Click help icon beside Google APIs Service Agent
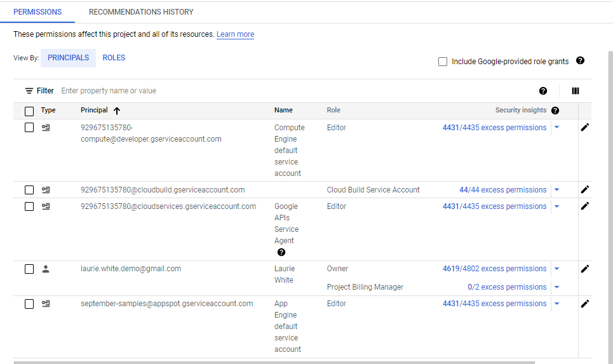The image size is (613, 364). 281,252
